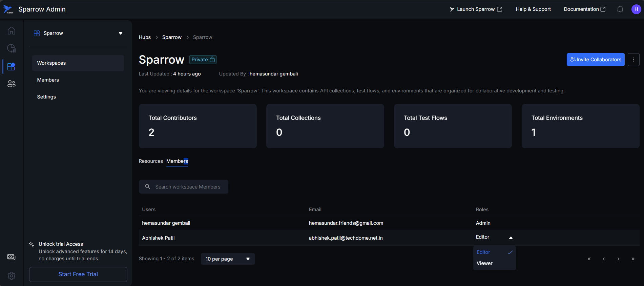
Task: Open Members in the side menu
Action: pyautogui.click(x=48, y=80)
